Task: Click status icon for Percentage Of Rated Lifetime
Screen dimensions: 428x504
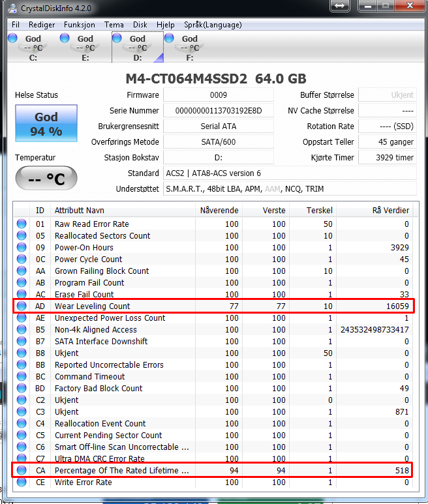Action: pos(22,470)
